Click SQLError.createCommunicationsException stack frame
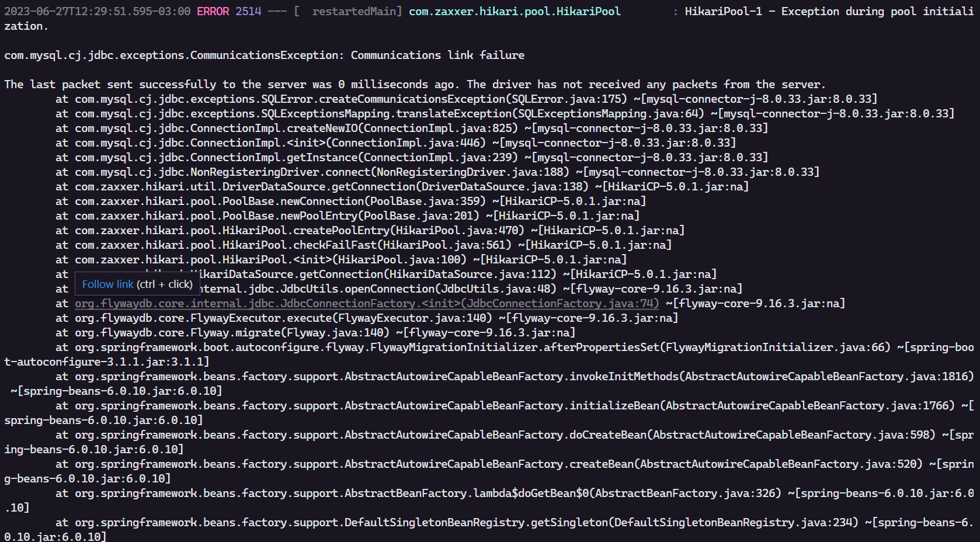980x542 pixels. [467, 99]
